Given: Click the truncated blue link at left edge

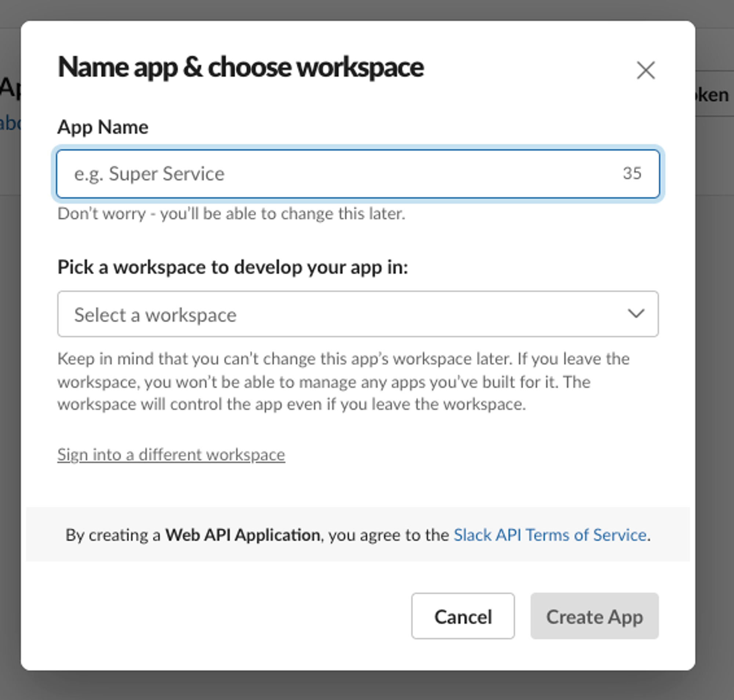Looking at the screenshot, I should [x=10, y=124].
